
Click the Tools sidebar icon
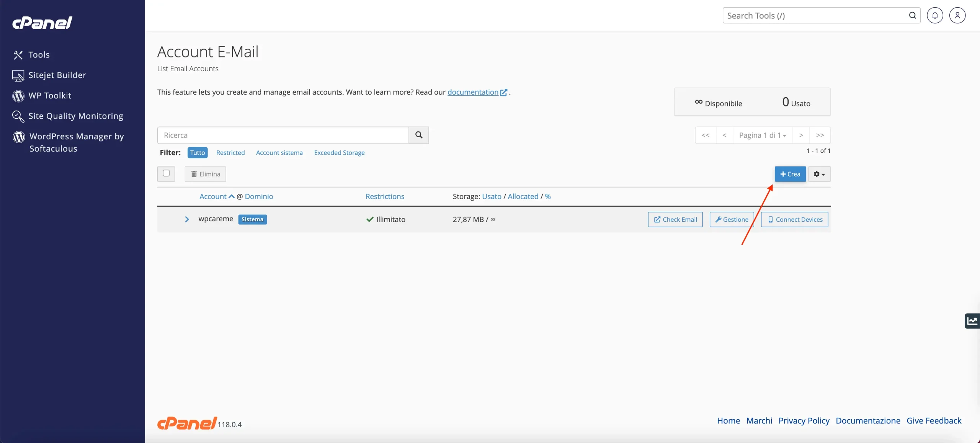[x=18, y=55]
